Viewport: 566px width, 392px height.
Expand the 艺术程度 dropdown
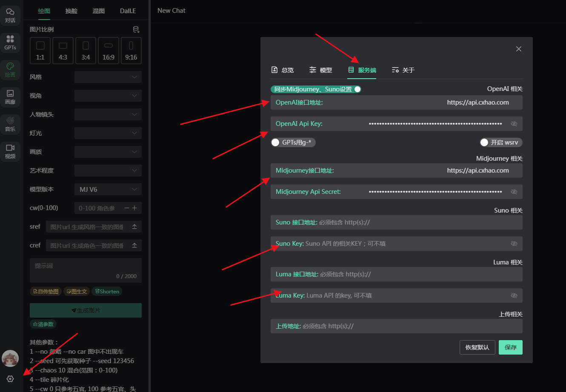click(108, 170)
